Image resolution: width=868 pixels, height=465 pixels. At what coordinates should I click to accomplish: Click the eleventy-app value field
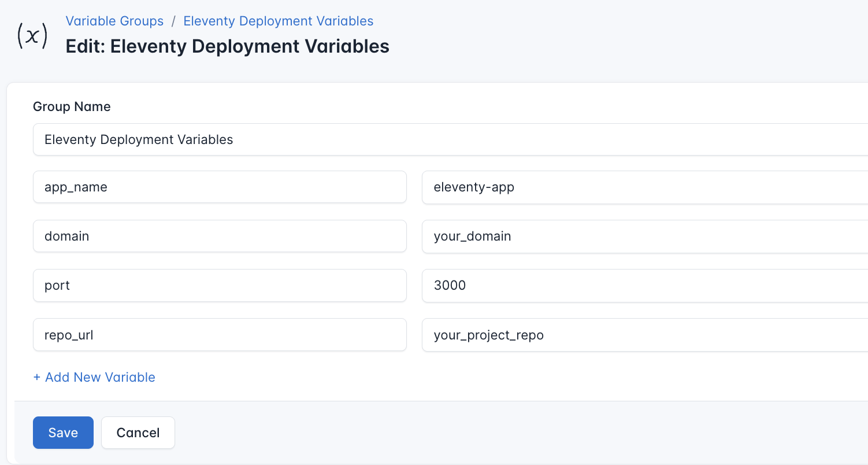tap(578, 187)
